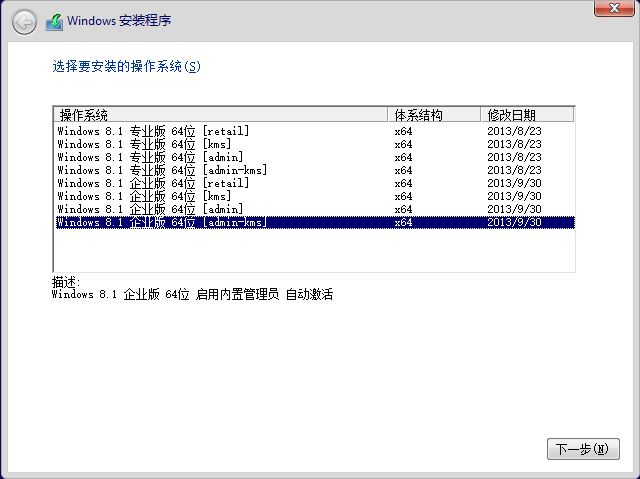Select Windows 8.1 专业版 64位 [kms]

click(x=314, y=144)
